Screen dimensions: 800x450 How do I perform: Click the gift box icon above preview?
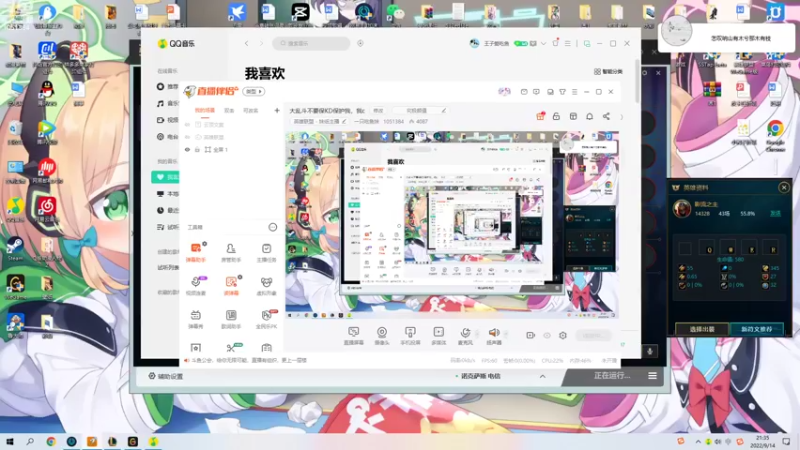point(540,116)
